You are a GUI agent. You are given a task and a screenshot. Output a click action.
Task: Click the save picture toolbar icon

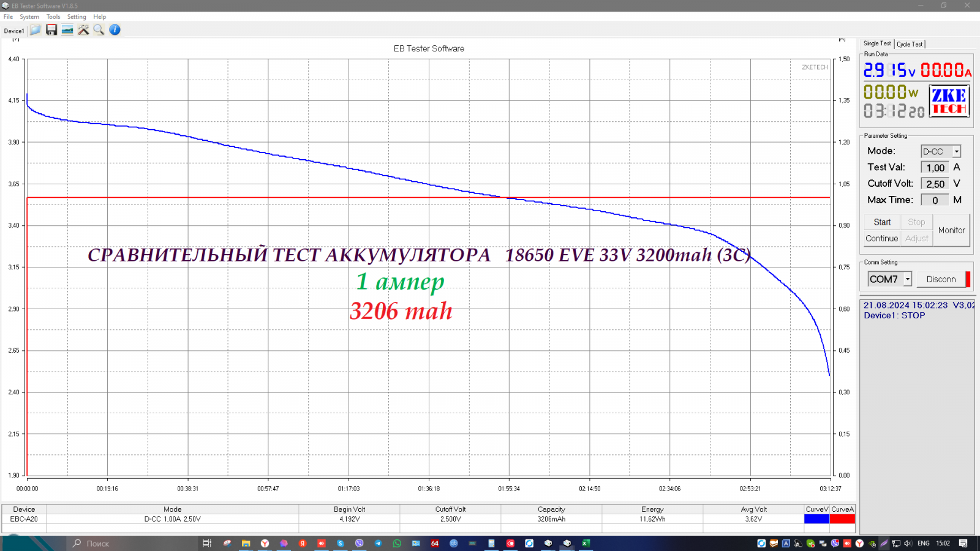(x=67, y=30)
